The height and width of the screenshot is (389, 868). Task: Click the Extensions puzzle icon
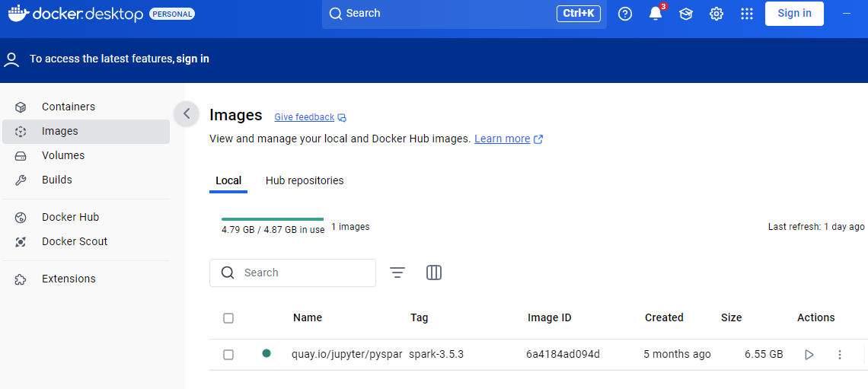click(21, 279)
